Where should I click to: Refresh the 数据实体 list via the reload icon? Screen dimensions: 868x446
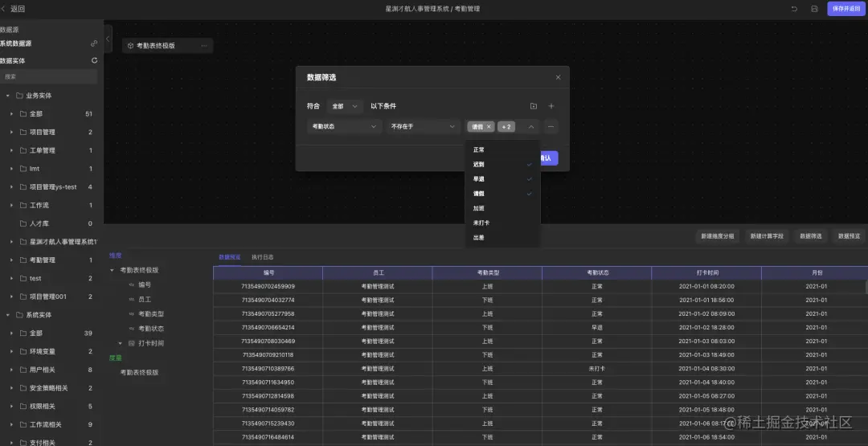pyautogui.click(x=94, y=60)
